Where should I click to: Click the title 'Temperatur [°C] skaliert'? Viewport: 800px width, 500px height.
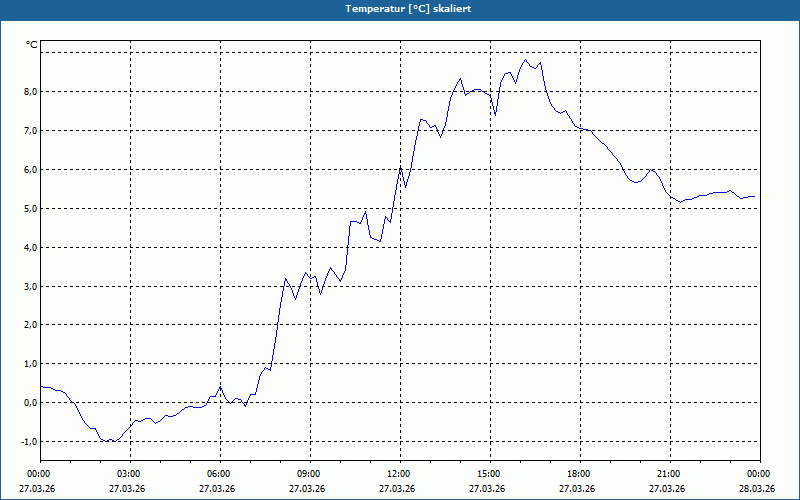tap(408, 9)
